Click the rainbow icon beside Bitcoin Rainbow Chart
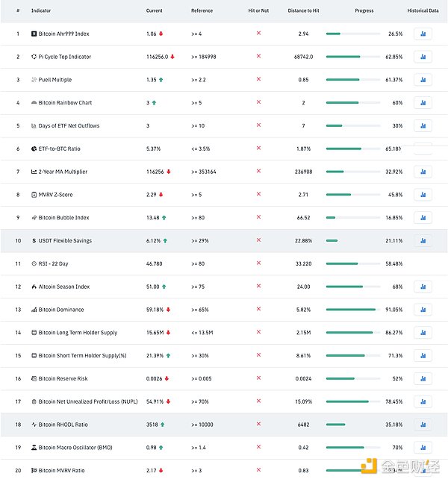The image size is (448, 482). click(34, 103)
